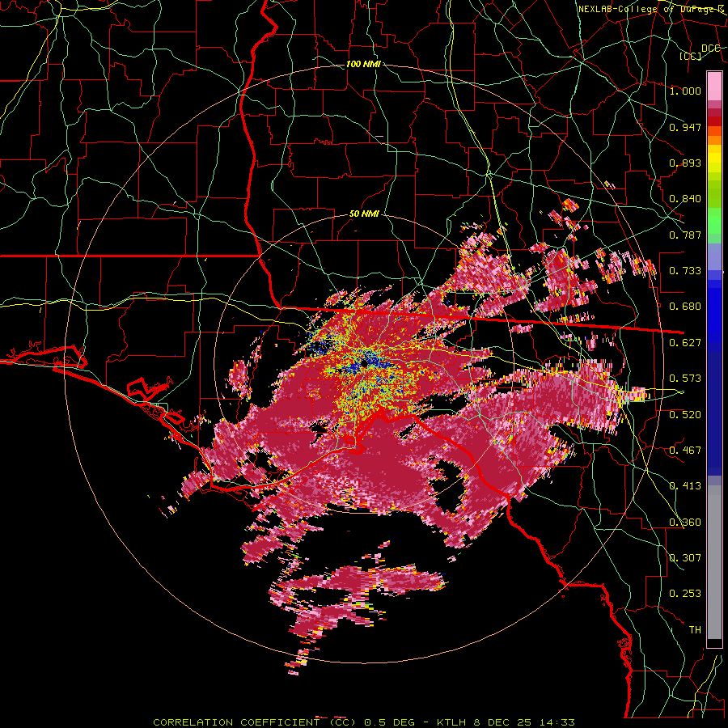Image resolution: width=728 pixels, height=728 pixels.
Task: Click the 0.947 scale label
Action: [x=685, y=127]
